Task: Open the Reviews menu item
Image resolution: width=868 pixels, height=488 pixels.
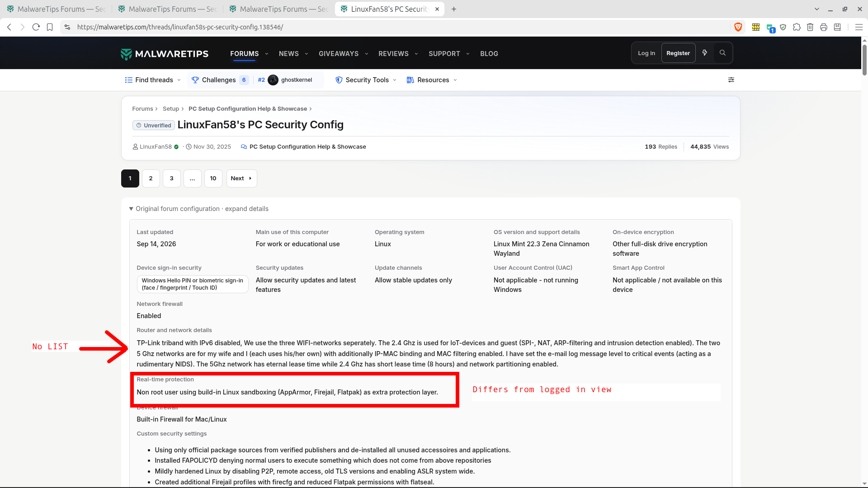Action: (x=393, y=54)
